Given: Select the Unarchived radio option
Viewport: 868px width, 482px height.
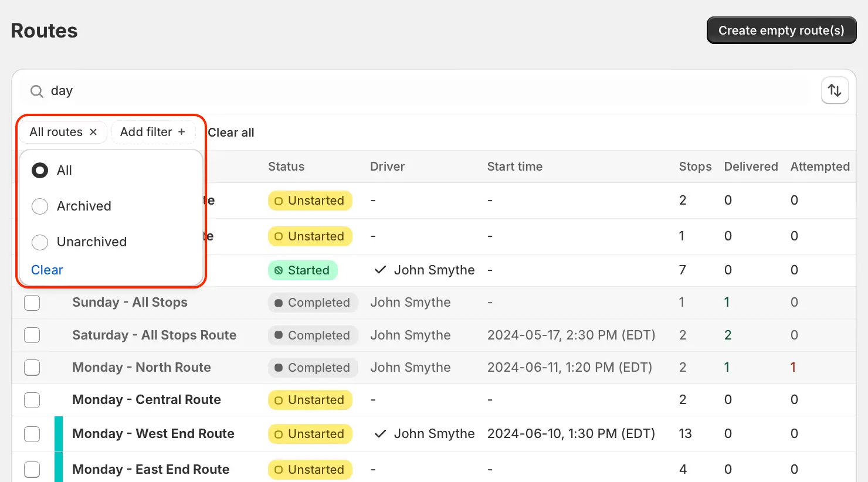Looking at the screenshot, I should [40, 242].
